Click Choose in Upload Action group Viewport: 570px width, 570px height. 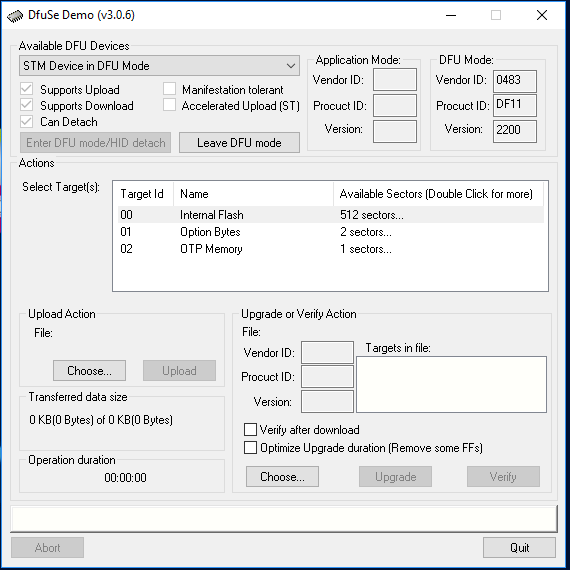89,370
